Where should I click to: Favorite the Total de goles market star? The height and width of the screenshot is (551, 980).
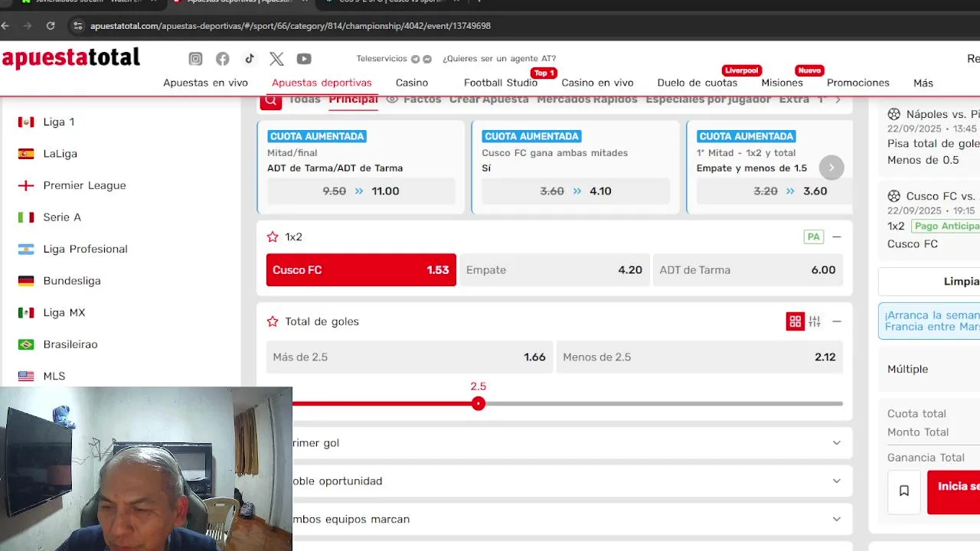[x=272, y=321]
